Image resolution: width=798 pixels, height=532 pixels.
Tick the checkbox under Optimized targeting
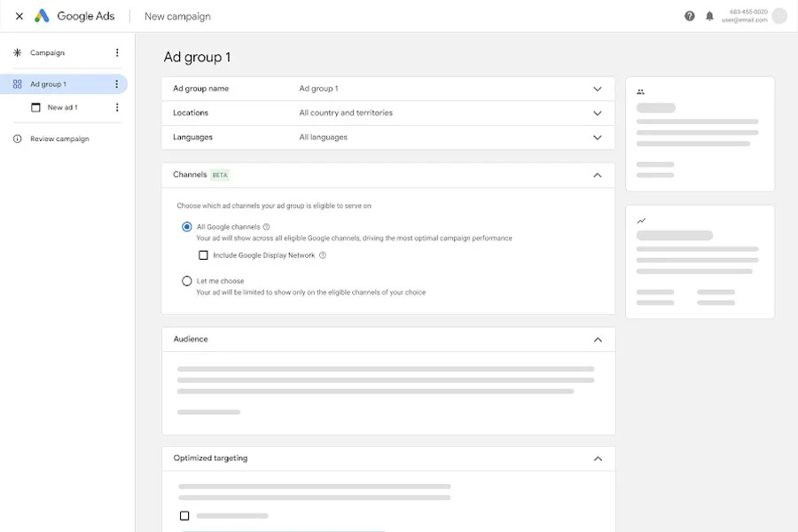tap(184, 516)
